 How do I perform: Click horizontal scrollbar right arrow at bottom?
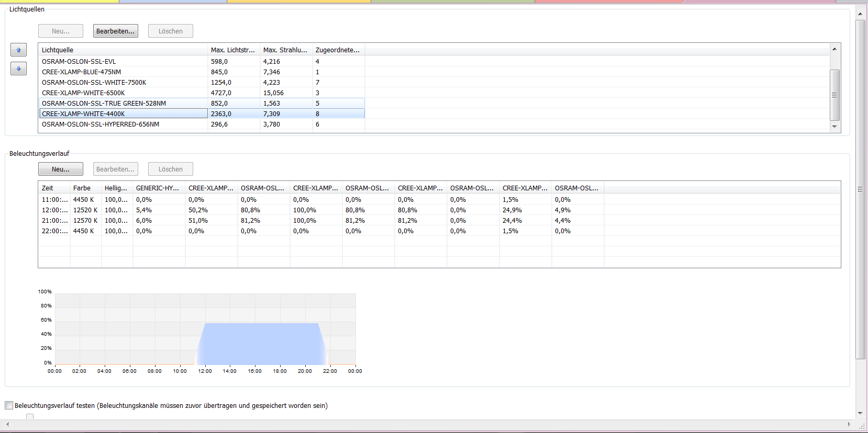[x=849, y=424]
